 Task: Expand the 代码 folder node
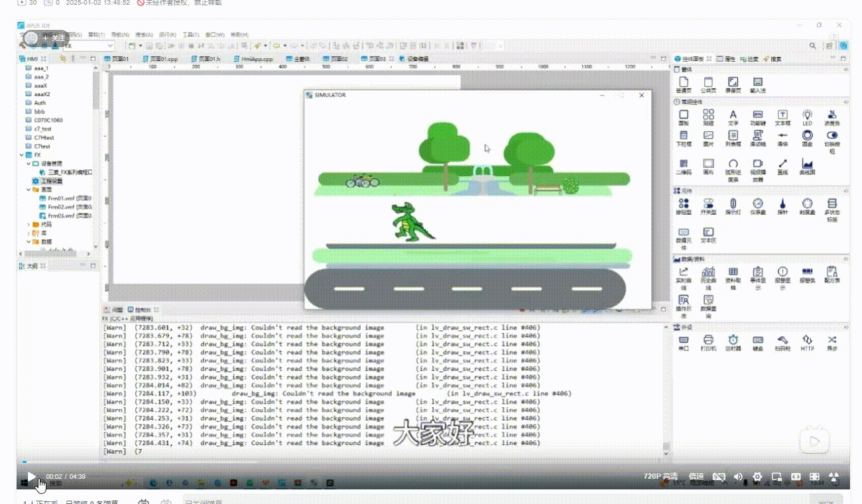click(x=29, y=225)
